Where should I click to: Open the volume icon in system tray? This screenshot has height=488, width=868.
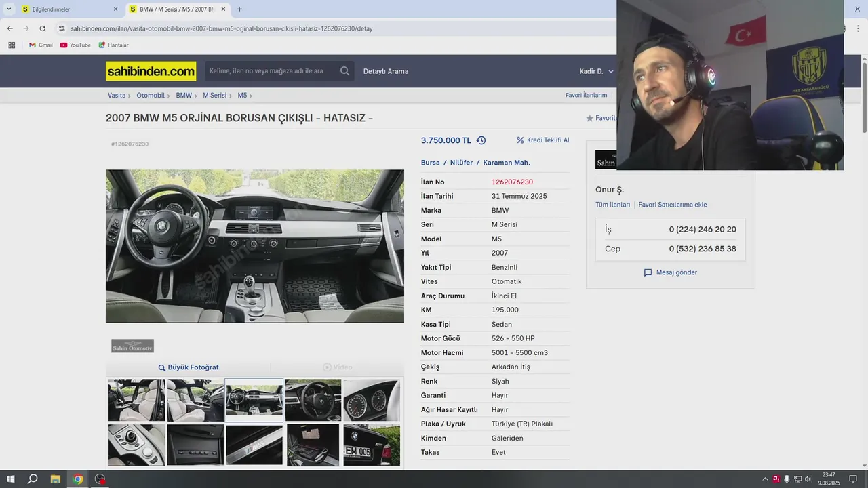coord(808,479)
